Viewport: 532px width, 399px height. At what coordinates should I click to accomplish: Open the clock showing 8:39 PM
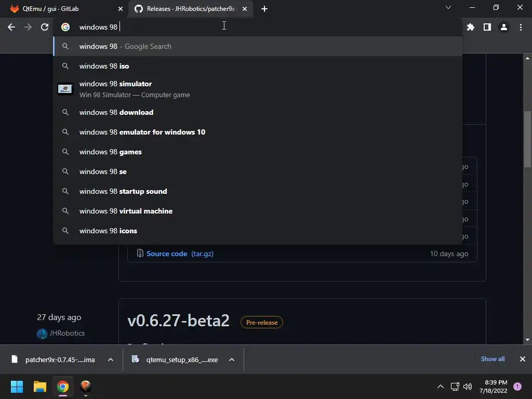coord(494,387)
